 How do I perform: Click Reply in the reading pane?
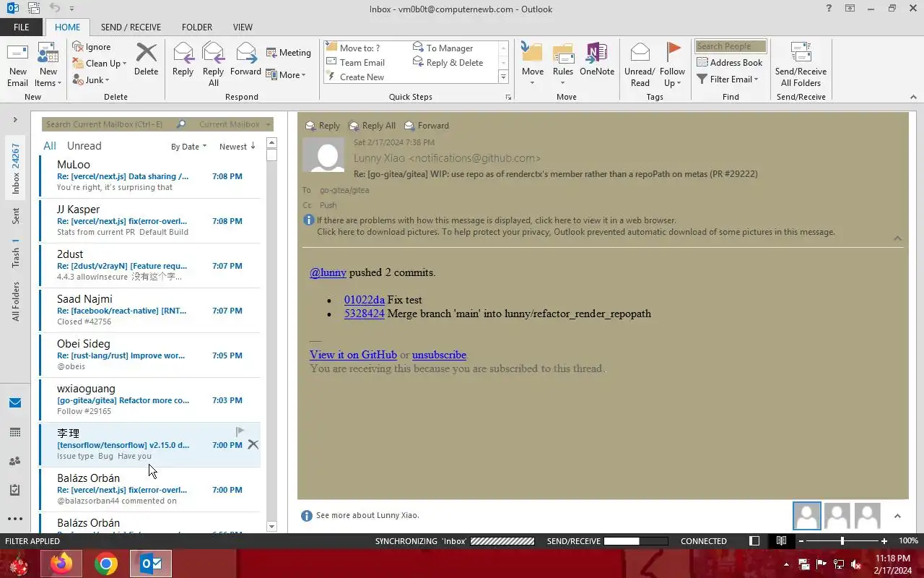[323, 125]
